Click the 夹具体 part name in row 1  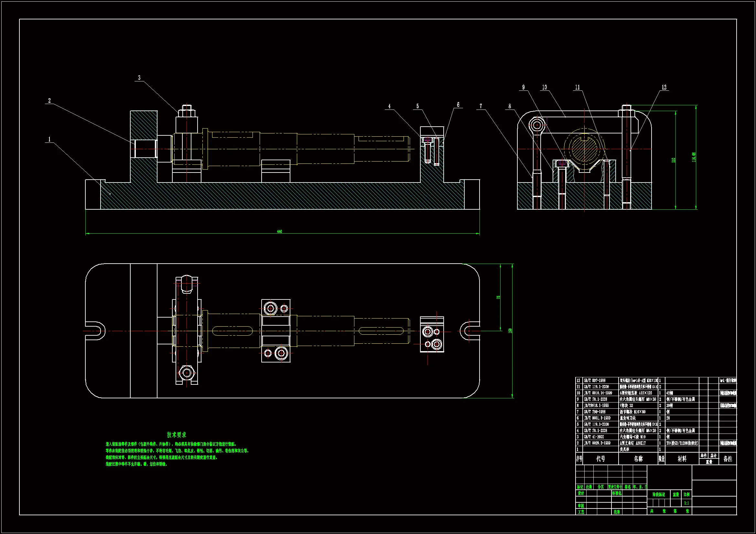coord(624,449)
